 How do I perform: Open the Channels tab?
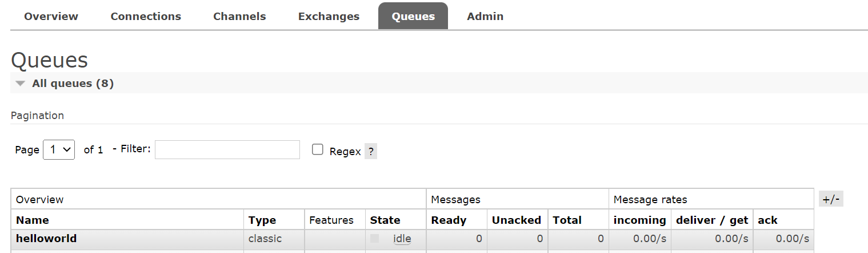click(x=239, y=16)
